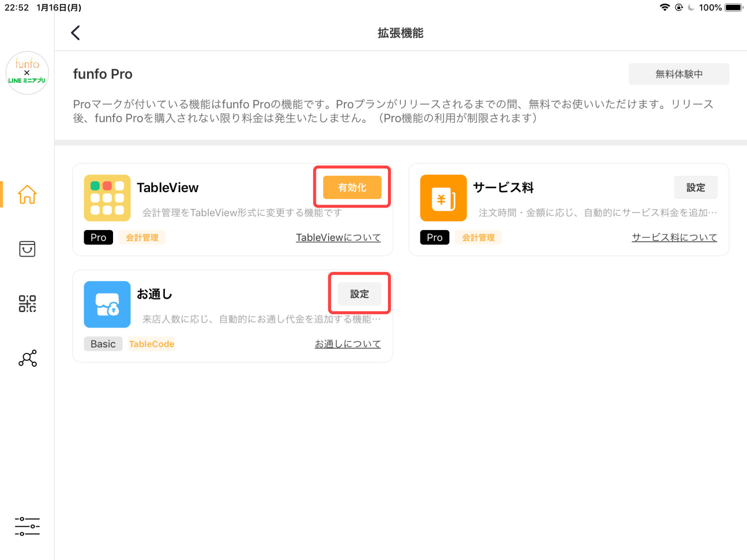Click the funfo Pro explanation paragraph

tap(393, 111)
